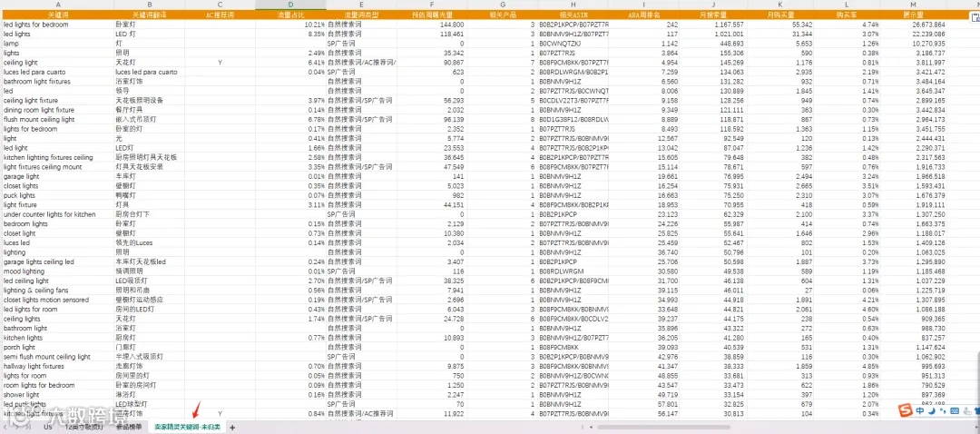Click the 情调照明 translation cell
Screen dimensions: 980x434
coord(150,271)
